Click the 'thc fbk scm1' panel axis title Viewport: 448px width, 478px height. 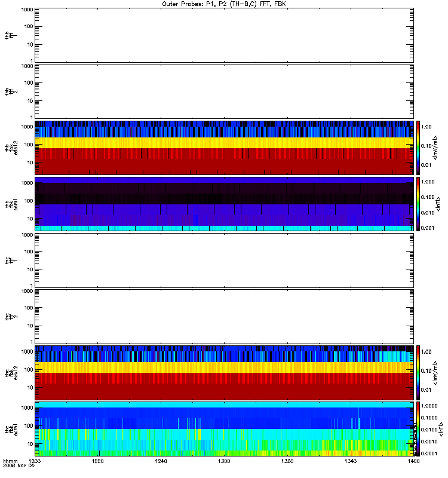pyautogui.click(x=11, y=429)
